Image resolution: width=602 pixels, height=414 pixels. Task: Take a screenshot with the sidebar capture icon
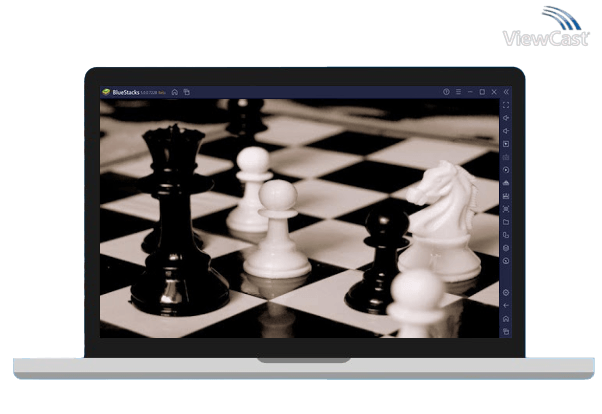pos(506,209)
